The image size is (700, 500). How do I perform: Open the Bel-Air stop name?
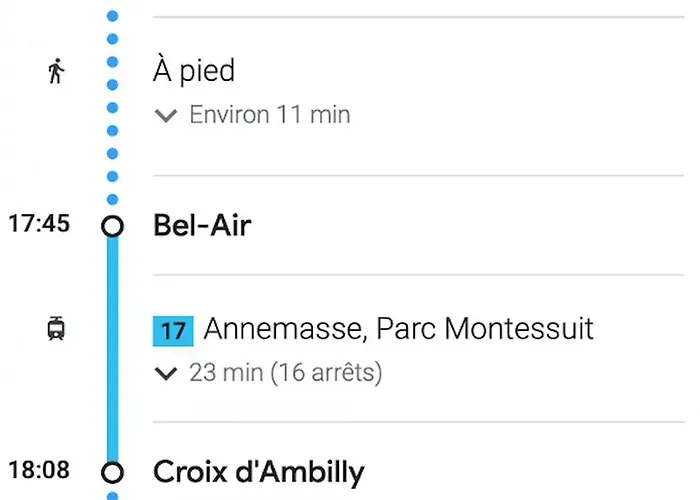pyautogui.click(x=201, y=226)
